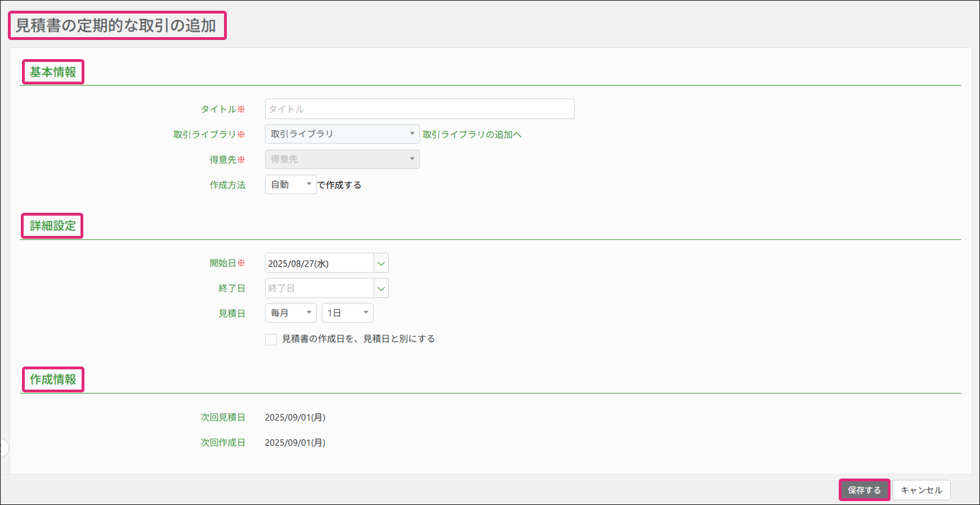Click the 作成情報 section heading

click(53, 379)
